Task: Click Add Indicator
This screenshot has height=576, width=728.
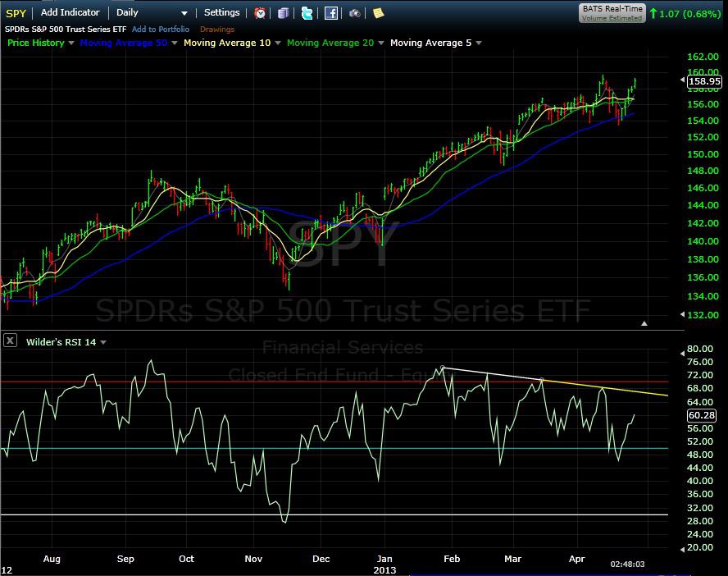Action: tap(71, 12)
